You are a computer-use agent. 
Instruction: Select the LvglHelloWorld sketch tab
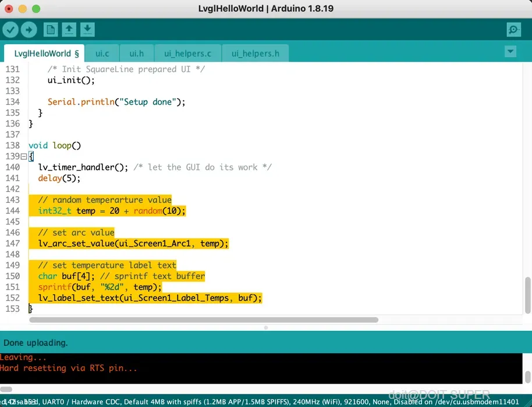coord(44,53)
